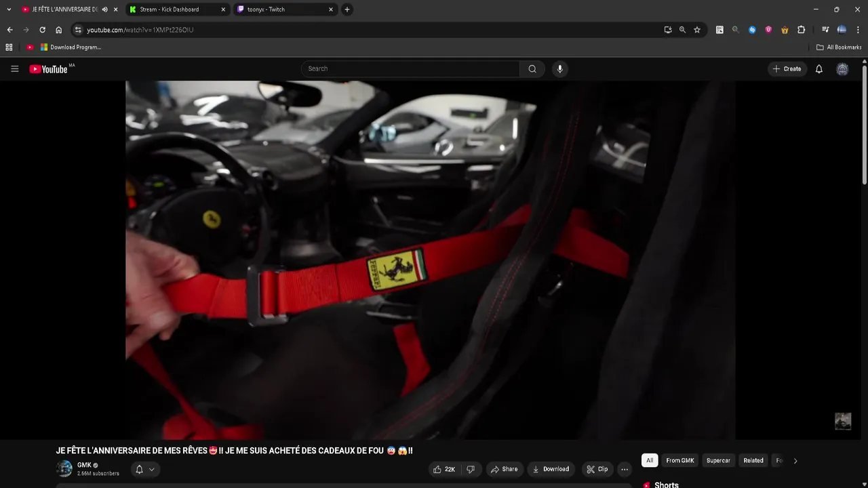This screenshot has width=868, height=488.
Task: Click the address bar URL
Action: (140, 30)
